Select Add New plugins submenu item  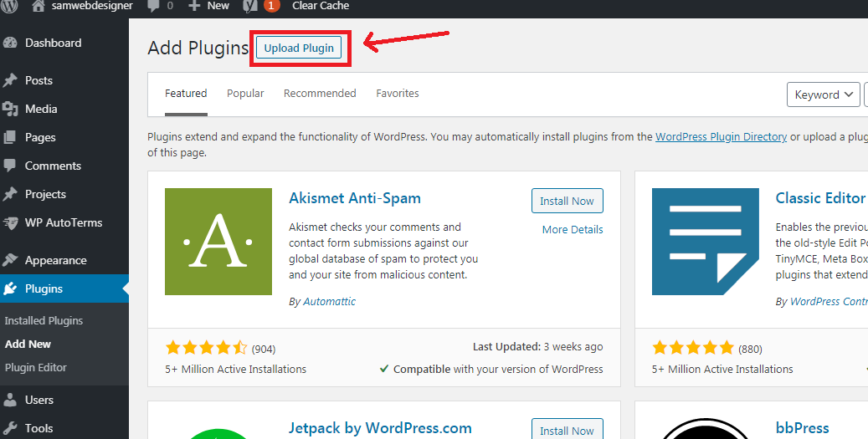click(28, 344)
